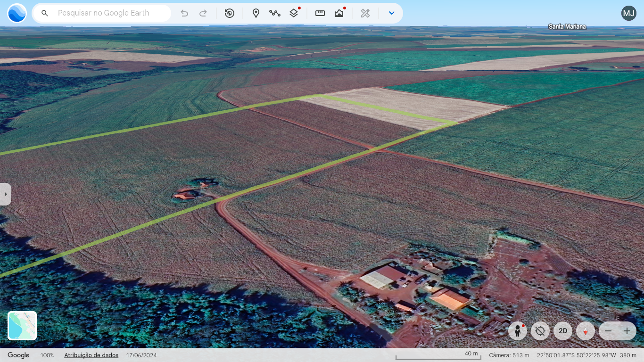Draw a path or polygon
Screen dimensions: 644x362
click(x=275, y=13)
